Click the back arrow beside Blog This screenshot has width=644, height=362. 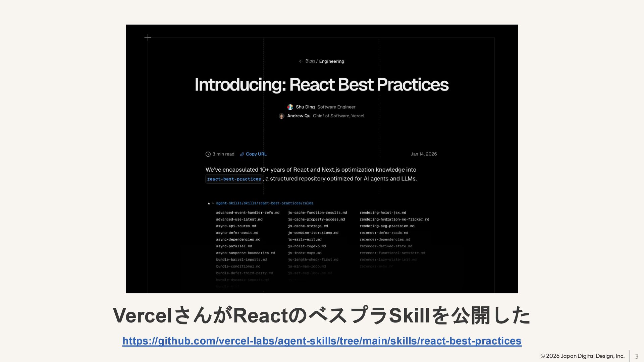[301, 61]
